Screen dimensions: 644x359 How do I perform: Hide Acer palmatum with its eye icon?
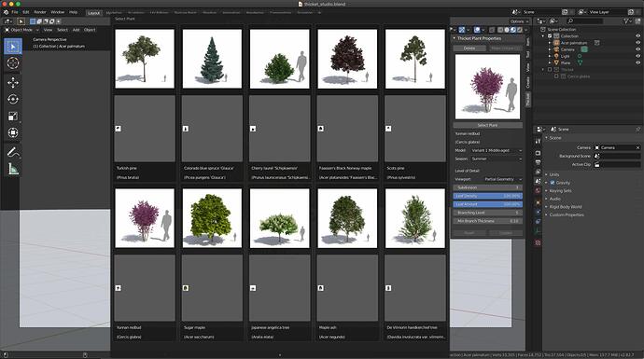637,43
